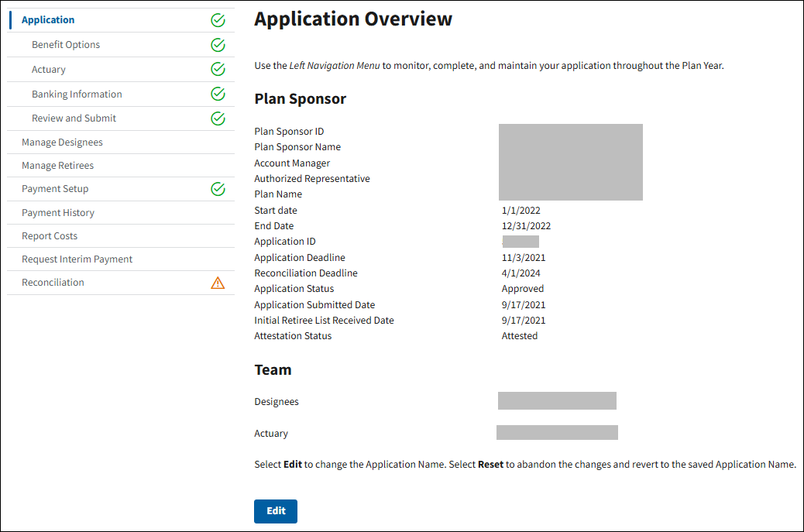Select Banking Information in the sidebar
The width and height of the screenshot is (804, 532).
[x=77, y=94]
